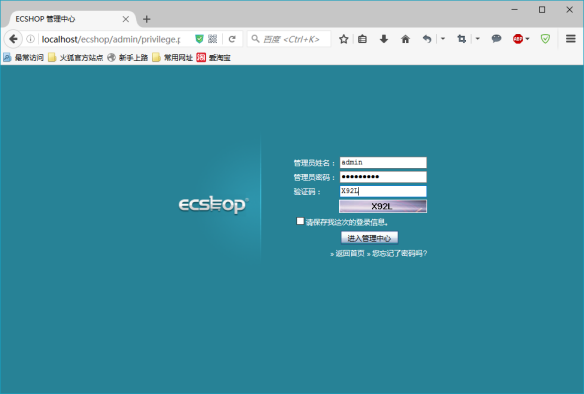
Task: Reload the page with refresh icon
Action: point(232,39)
